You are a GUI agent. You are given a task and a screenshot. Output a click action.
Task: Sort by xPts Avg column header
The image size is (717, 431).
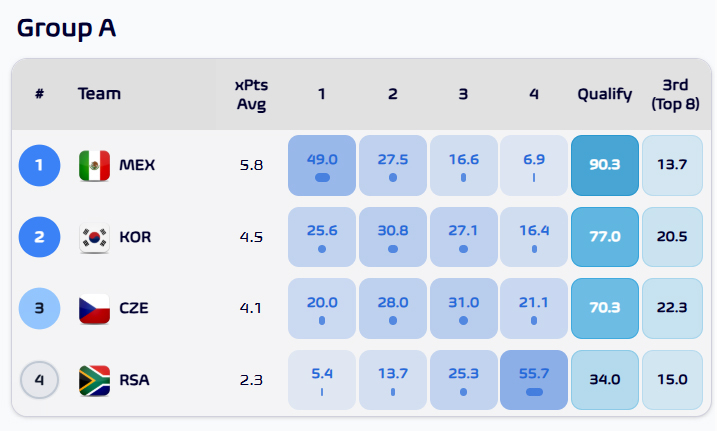[x=251, y=95]
